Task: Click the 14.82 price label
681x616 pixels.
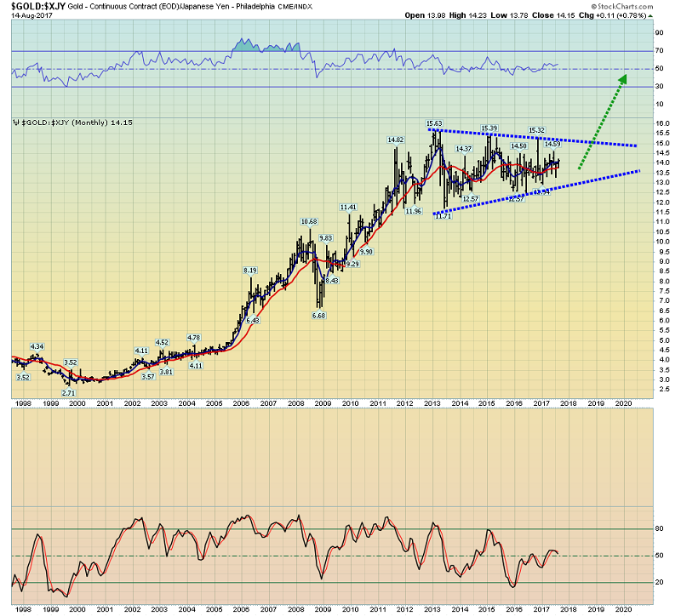Action: tap(396, 140)
